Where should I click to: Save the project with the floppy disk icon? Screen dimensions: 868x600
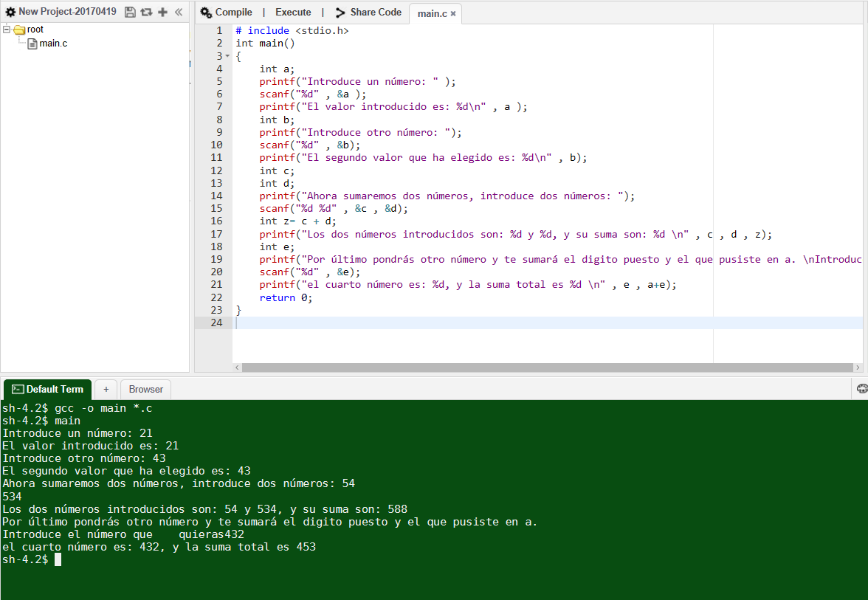click(130, 12)
